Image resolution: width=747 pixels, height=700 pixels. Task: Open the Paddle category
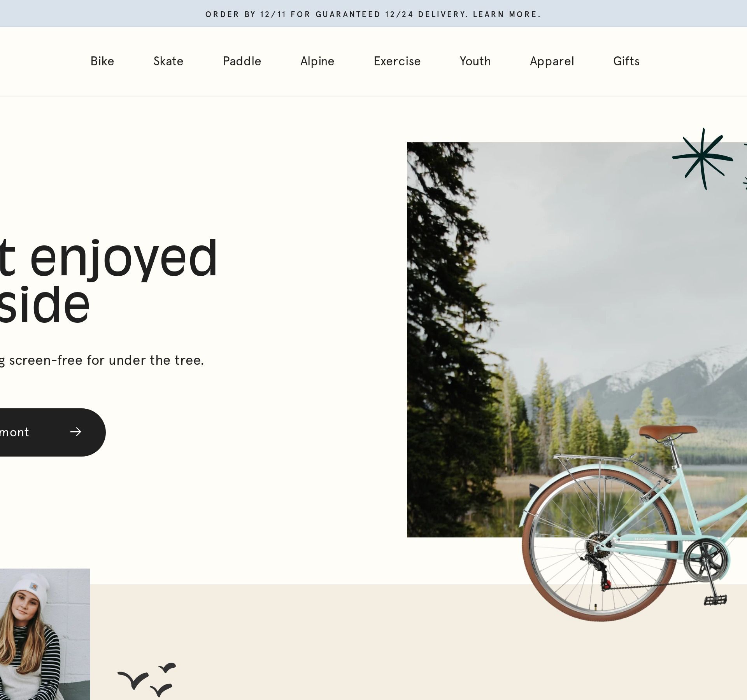point(242,61)
